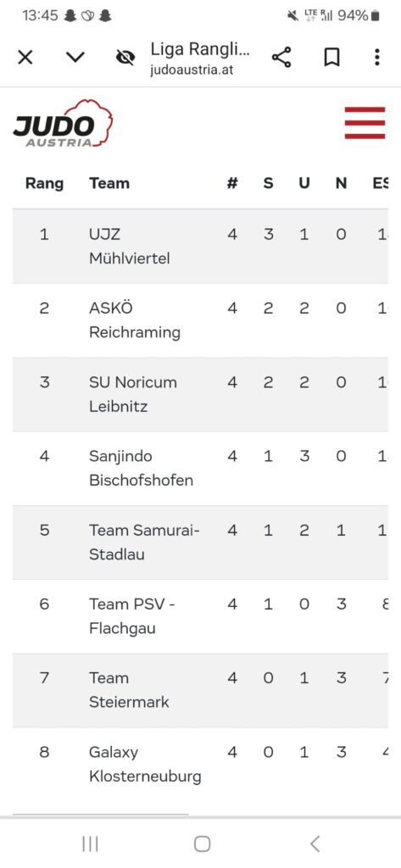The image size is (401, 868).
Task: Open SU Noricum Leibnitz entry
Action: (x=200, y=394)
